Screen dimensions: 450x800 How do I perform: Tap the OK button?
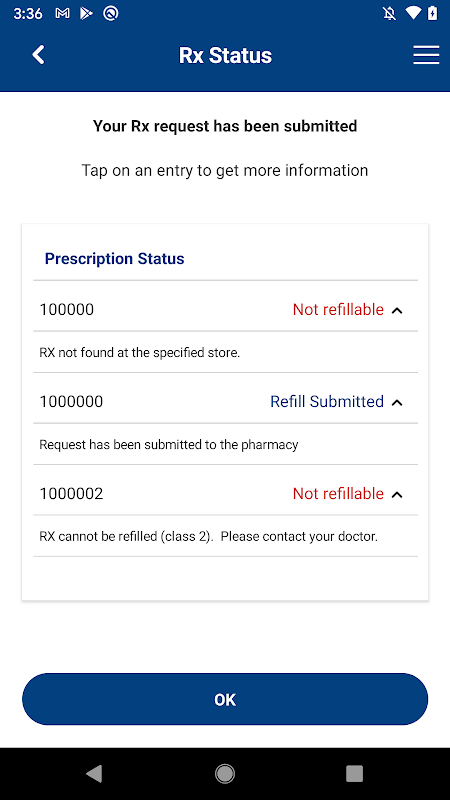coord(225,699)
